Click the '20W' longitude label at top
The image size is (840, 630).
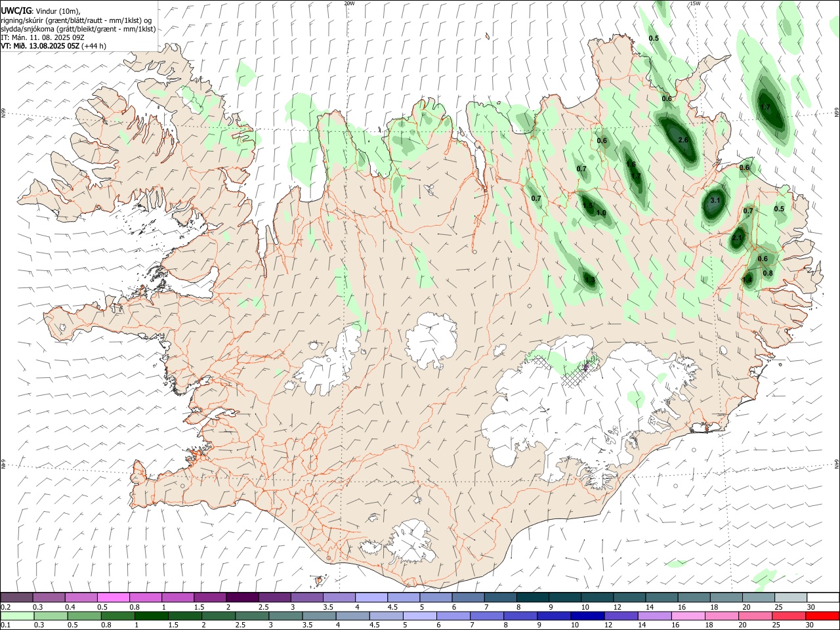(350, 3)
